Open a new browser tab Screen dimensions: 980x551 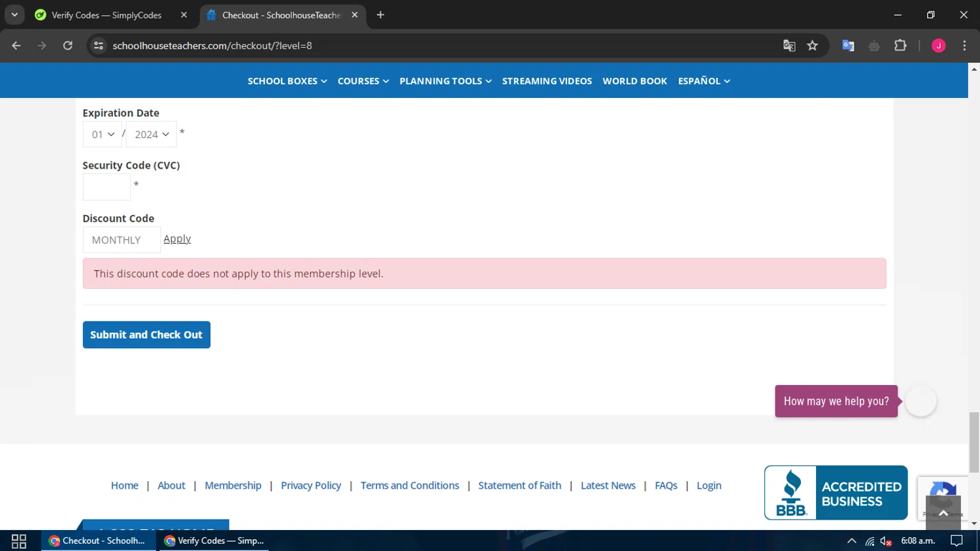(x=380, y=15)
